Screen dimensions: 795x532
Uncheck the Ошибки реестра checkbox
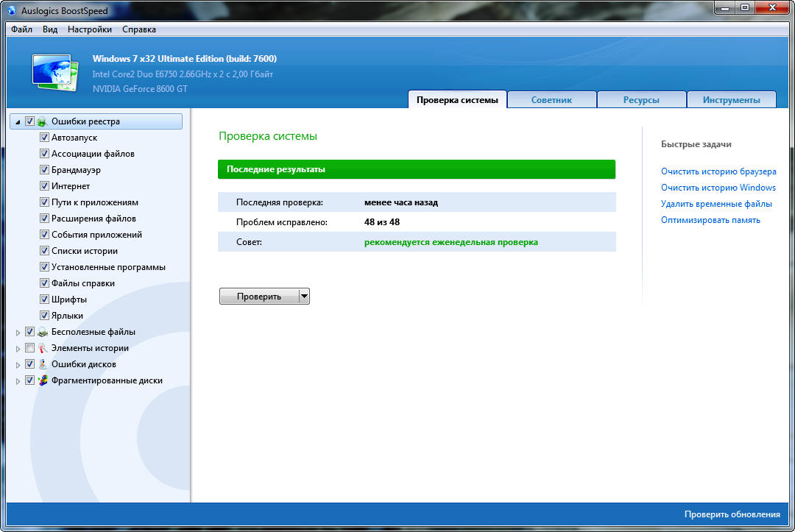pyautogui.click(x=30, y=121)
